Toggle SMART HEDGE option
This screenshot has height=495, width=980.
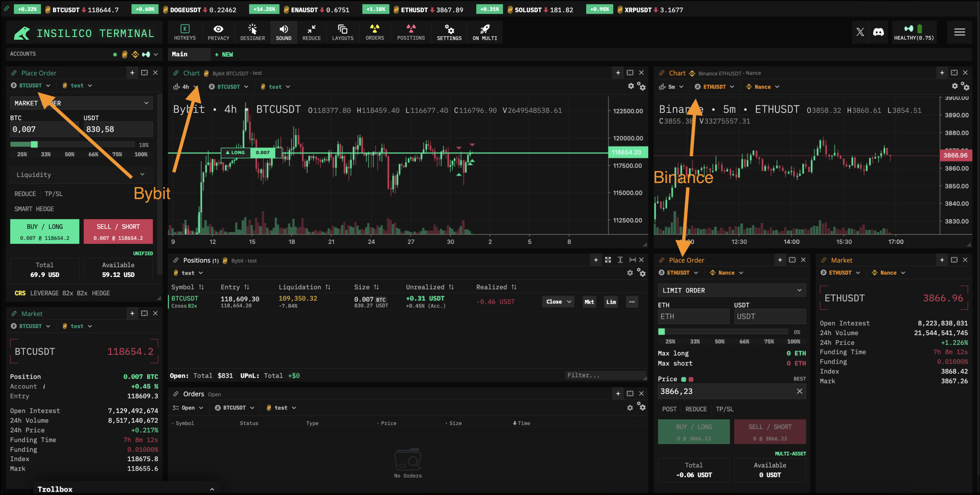[x=34, y=209]
